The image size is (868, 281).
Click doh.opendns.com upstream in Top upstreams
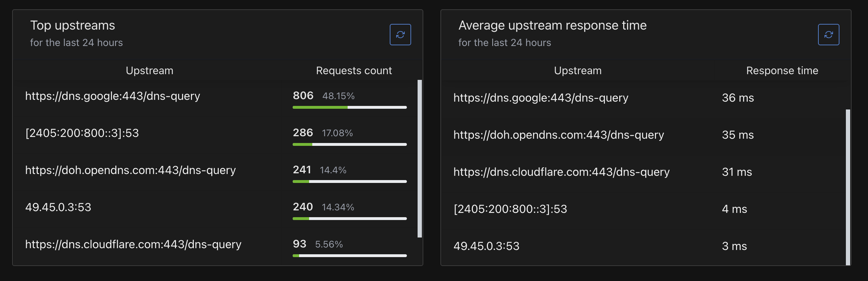coord(130,170)
